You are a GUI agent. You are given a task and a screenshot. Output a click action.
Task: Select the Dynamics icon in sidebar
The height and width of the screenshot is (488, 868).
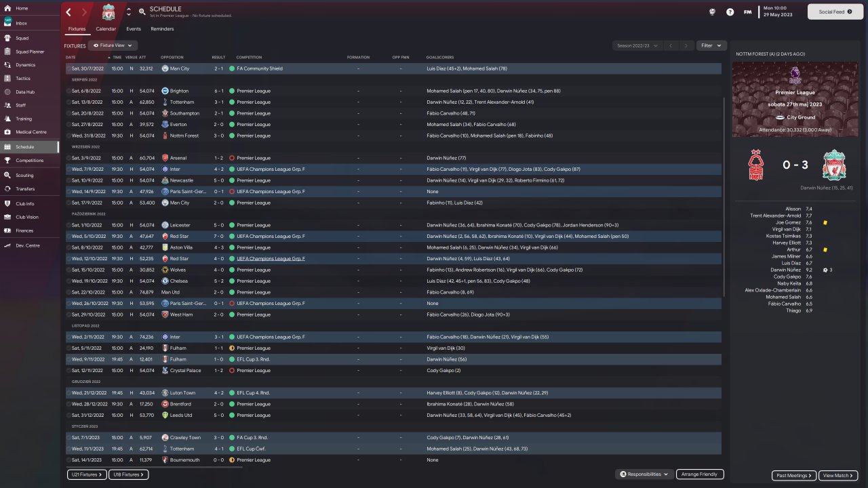pos(7,65)
